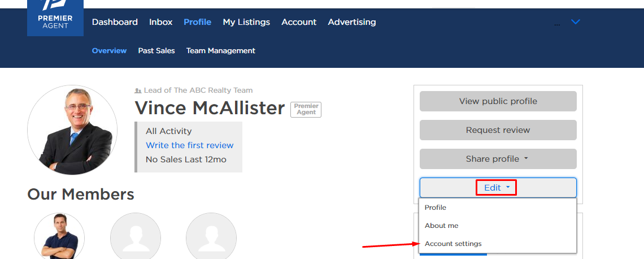
Task: Click the Request review button
Action: tap(498, 130)
